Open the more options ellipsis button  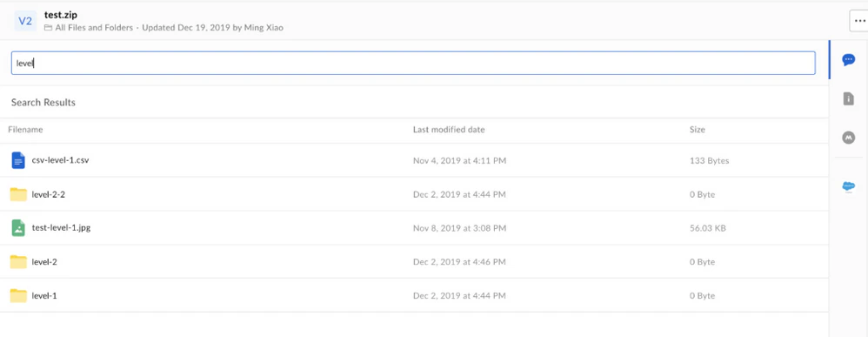[859, 21]
